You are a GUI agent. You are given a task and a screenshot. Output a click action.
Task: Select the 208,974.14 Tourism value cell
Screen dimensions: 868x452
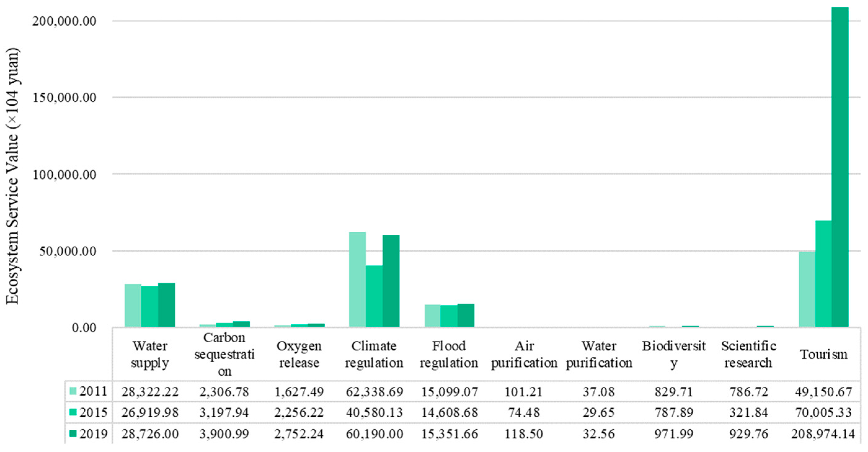pos(823,434)
